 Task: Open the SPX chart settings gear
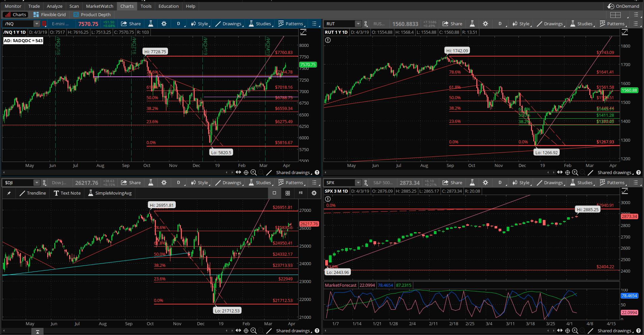485,183
